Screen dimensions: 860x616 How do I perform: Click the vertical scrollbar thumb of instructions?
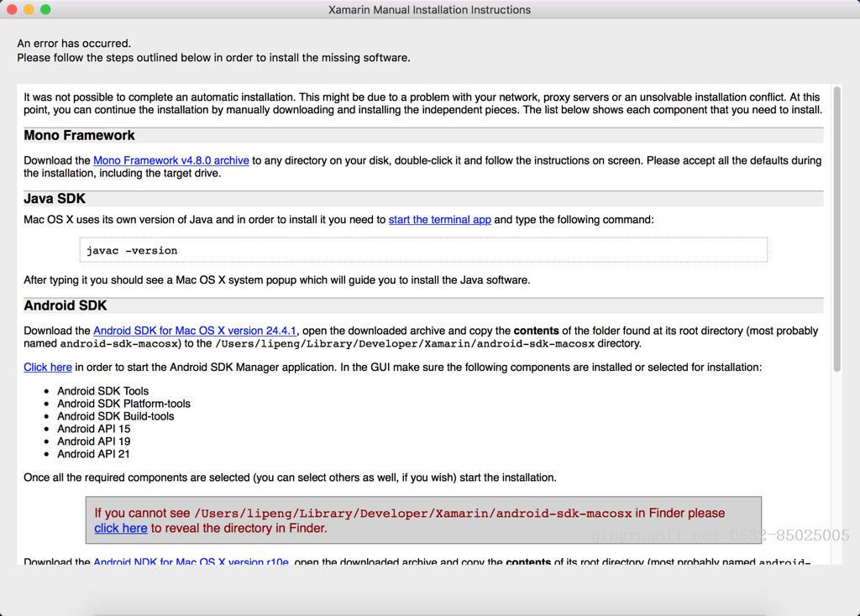click(x=837, y=229)
